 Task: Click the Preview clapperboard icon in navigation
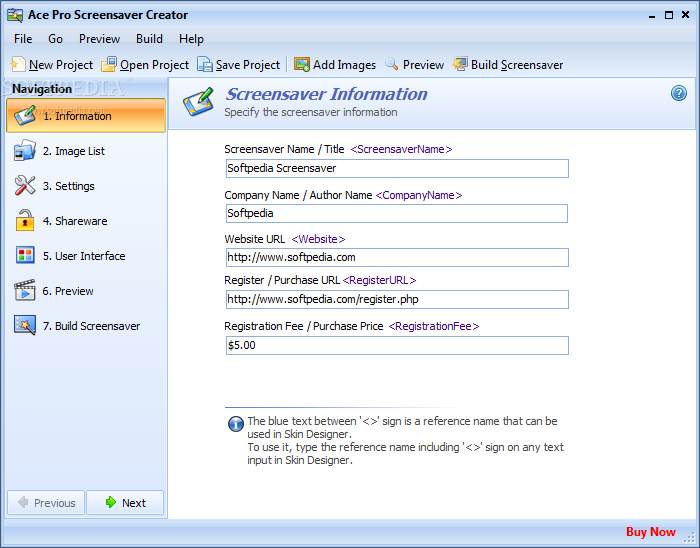pos(25,290)
